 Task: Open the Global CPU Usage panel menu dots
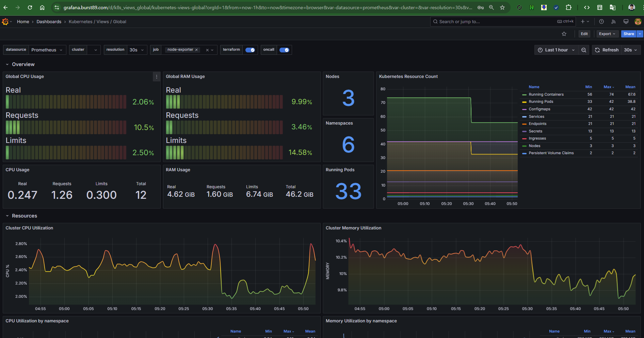pos(157,77)
